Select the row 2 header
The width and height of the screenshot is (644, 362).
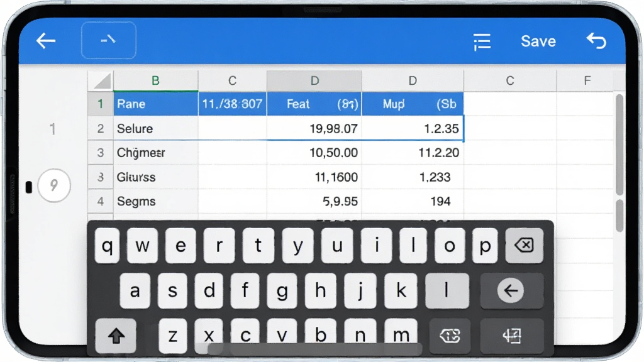100,128
